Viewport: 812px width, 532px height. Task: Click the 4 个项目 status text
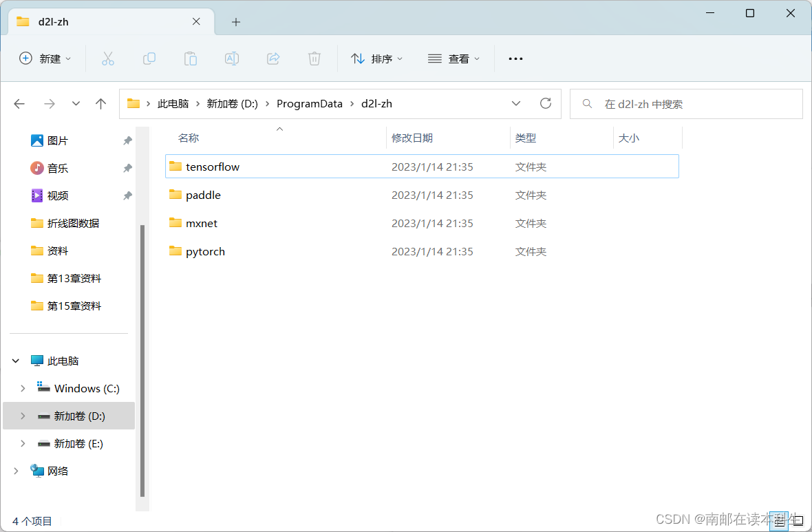click(32, 521)
